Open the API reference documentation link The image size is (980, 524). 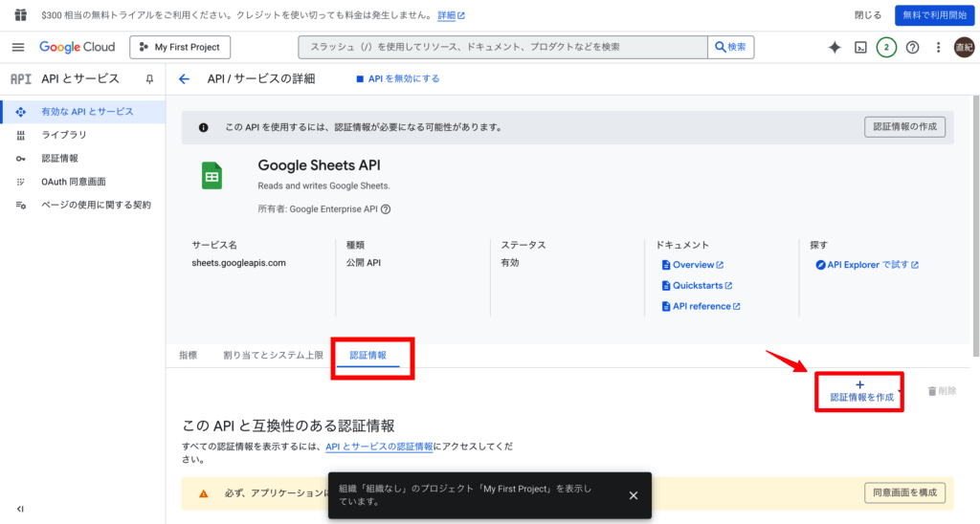701,306
